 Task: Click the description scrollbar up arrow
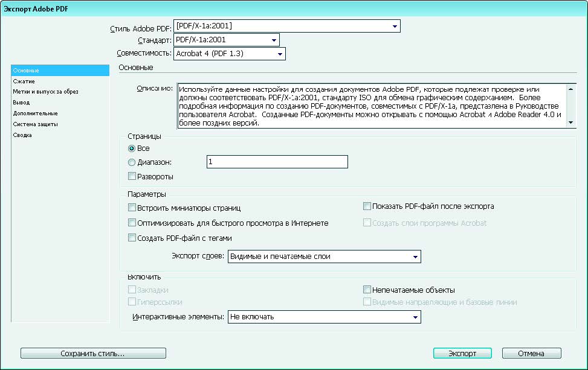tap(570, 89)
